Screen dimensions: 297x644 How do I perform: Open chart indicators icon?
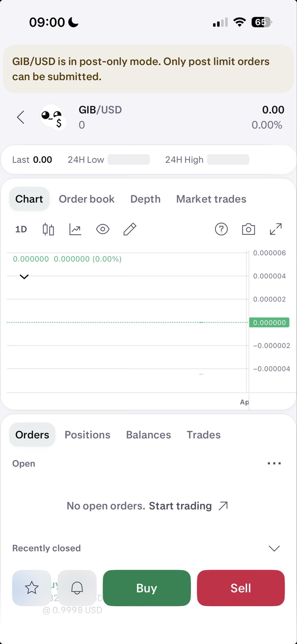point(75,229)
